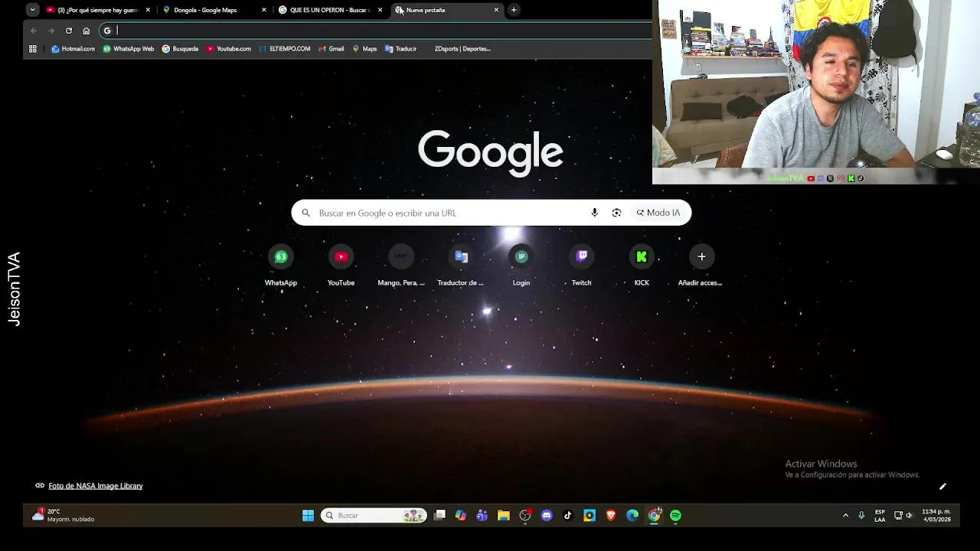Open the Twitch shortcut tile
Screen dimensions: 980x551
click(581, 266)
